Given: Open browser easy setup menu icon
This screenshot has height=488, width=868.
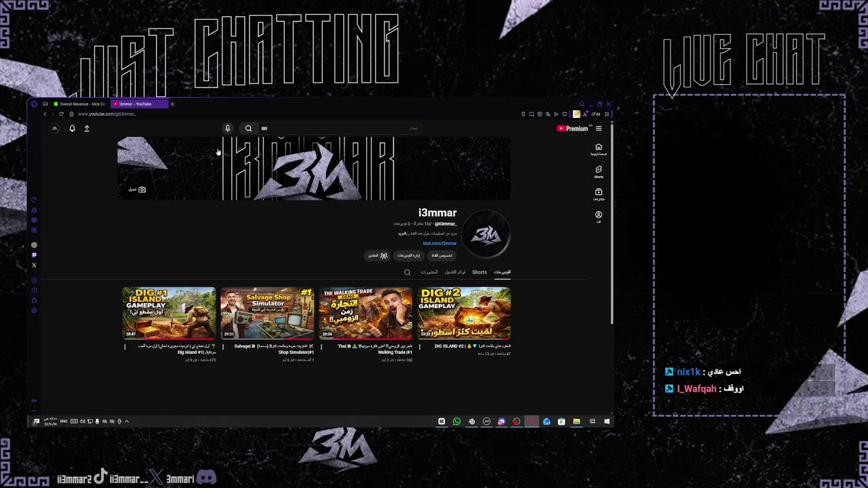Looking at the screenshot, I should (607, 114).
